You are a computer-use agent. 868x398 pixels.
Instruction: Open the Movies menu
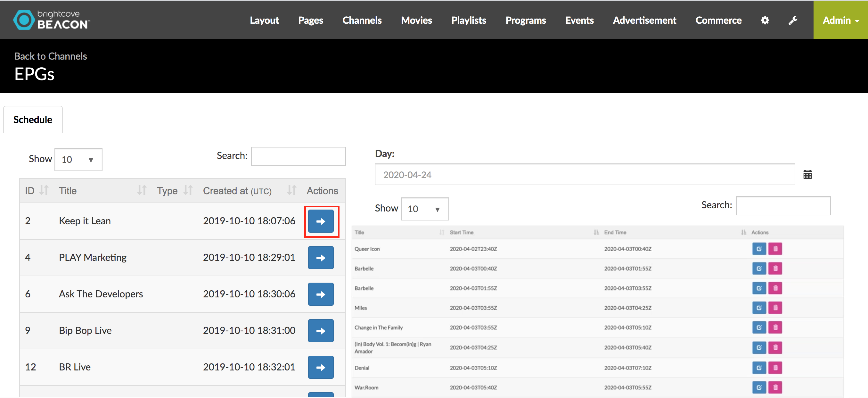[416, 20]
